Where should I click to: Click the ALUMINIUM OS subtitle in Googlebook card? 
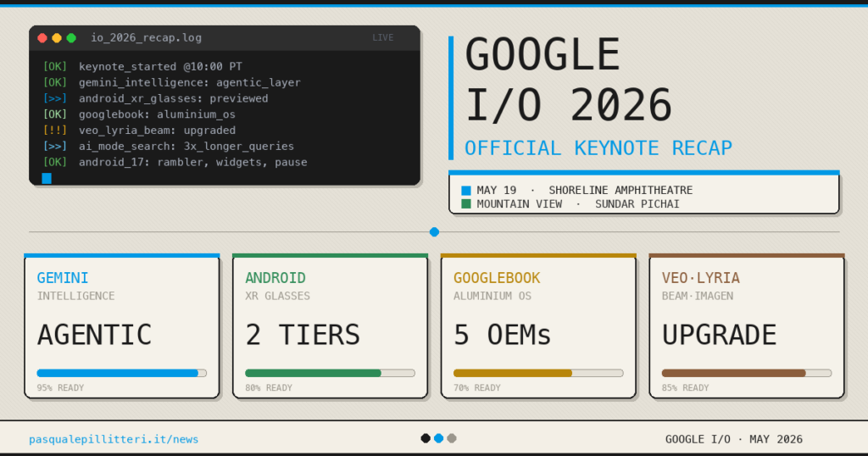point(492,296)
